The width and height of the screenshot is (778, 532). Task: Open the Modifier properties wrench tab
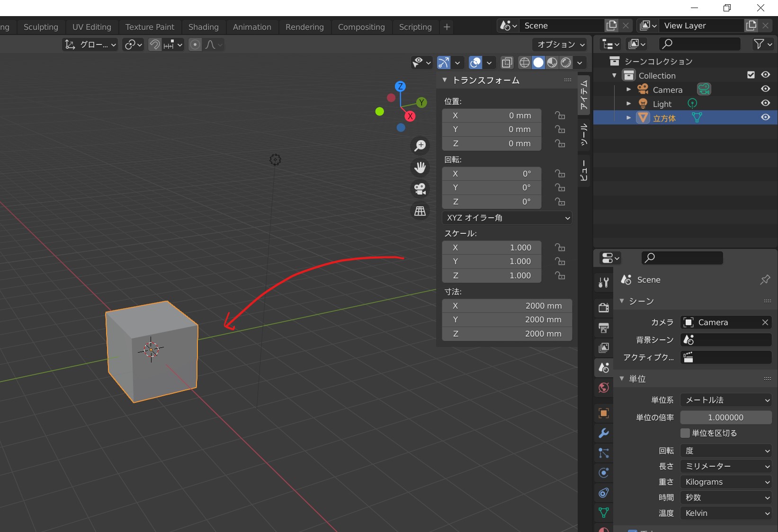604,433
